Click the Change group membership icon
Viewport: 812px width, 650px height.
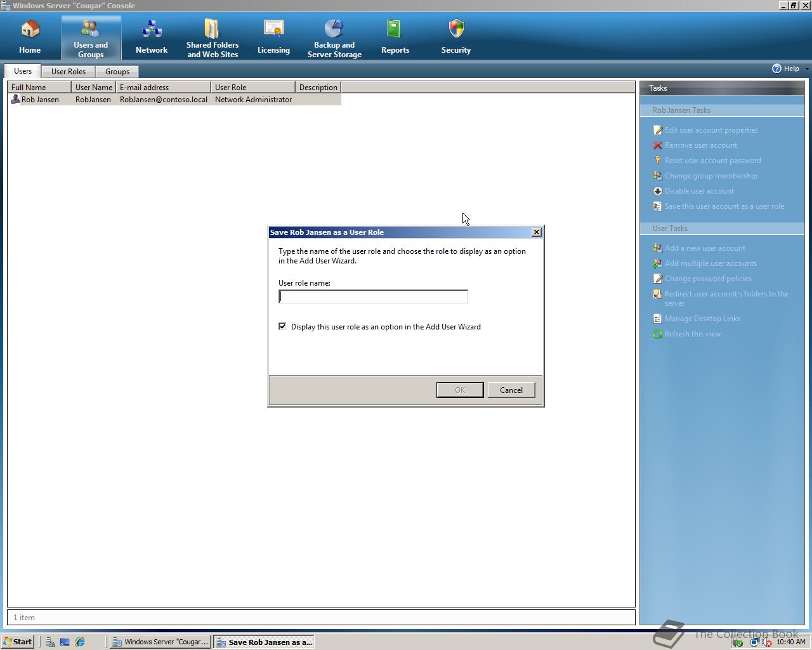(x=658, y=176)
